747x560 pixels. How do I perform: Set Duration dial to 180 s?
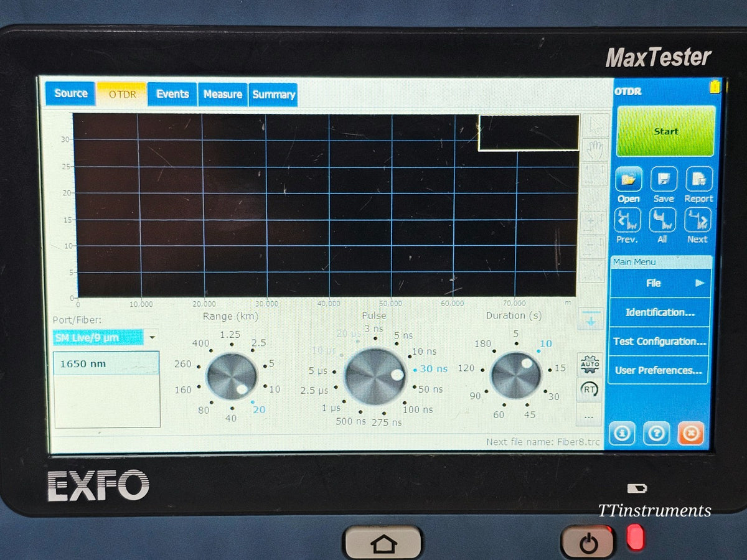483,343
